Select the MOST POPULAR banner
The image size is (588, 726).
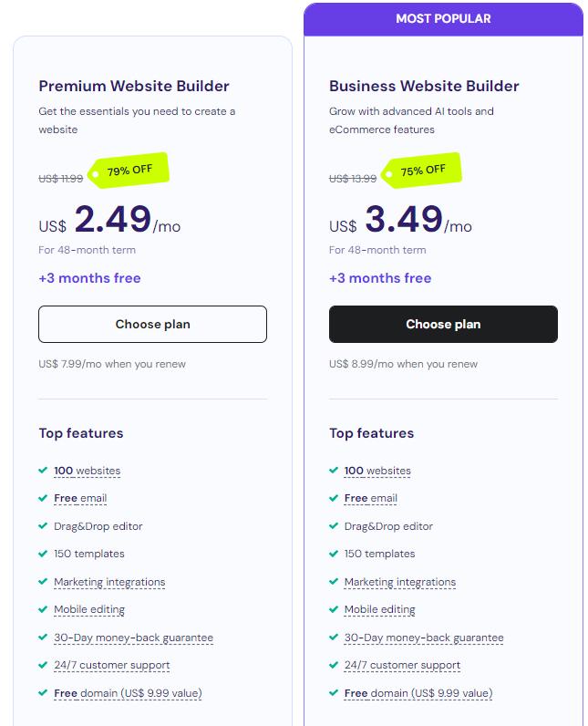[443, 19]
